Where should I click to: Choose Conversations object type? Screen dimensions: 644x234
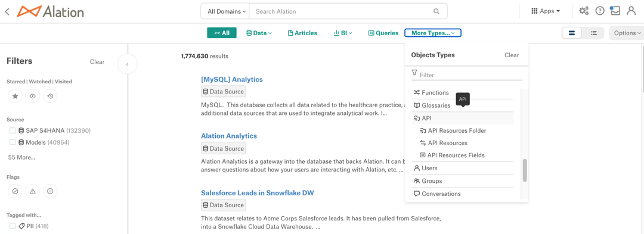click(x=463, y=194)
